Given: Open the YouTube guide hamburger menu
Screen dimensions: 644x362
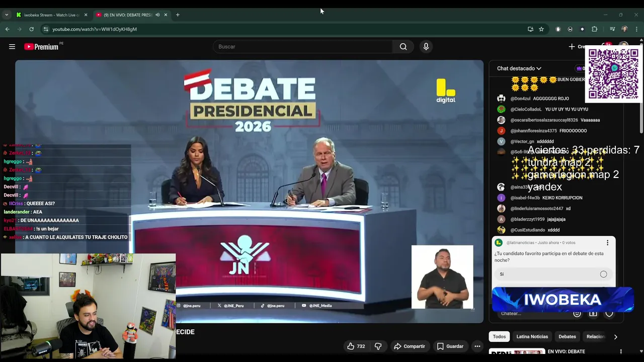Looking at the screenshot, I should 12,47.
